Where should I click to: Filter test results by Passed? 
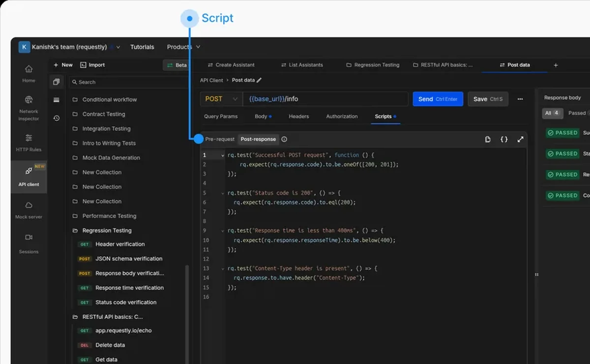(x=577, y=113)
